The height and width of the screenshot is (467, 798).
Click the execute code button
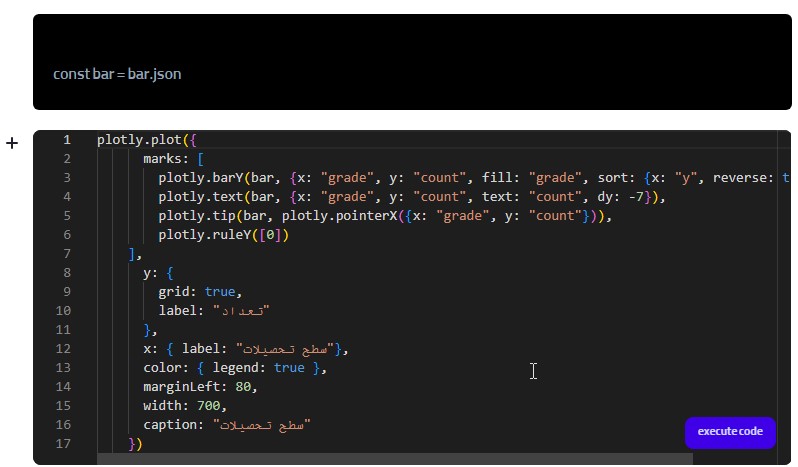coord(730,432)
